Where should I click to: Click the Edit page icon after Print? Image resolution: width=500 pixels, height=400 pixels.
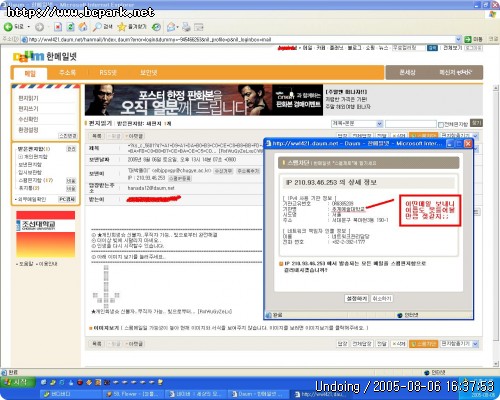tap(199, 27)
